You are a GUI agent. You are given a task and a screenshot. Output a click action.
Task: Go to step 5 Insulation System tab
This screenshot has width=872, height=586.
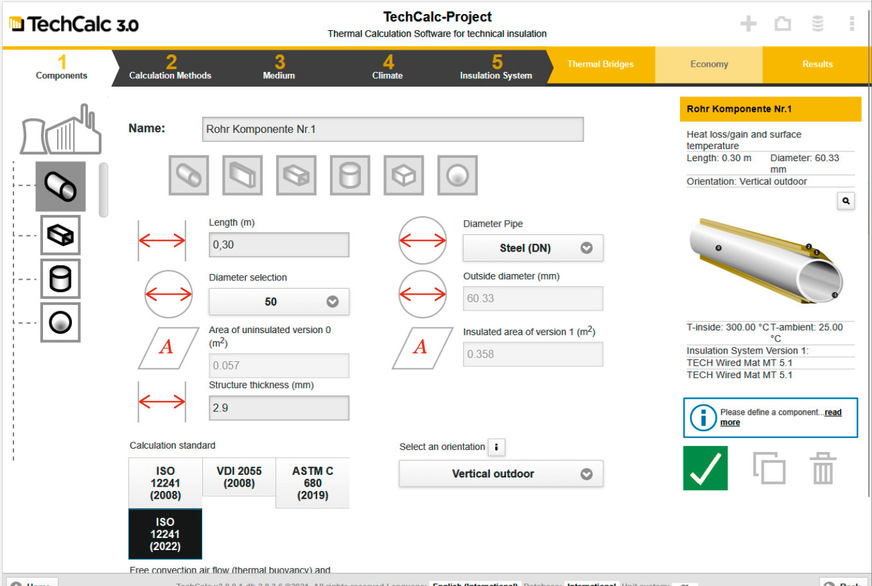click(496, 67)
